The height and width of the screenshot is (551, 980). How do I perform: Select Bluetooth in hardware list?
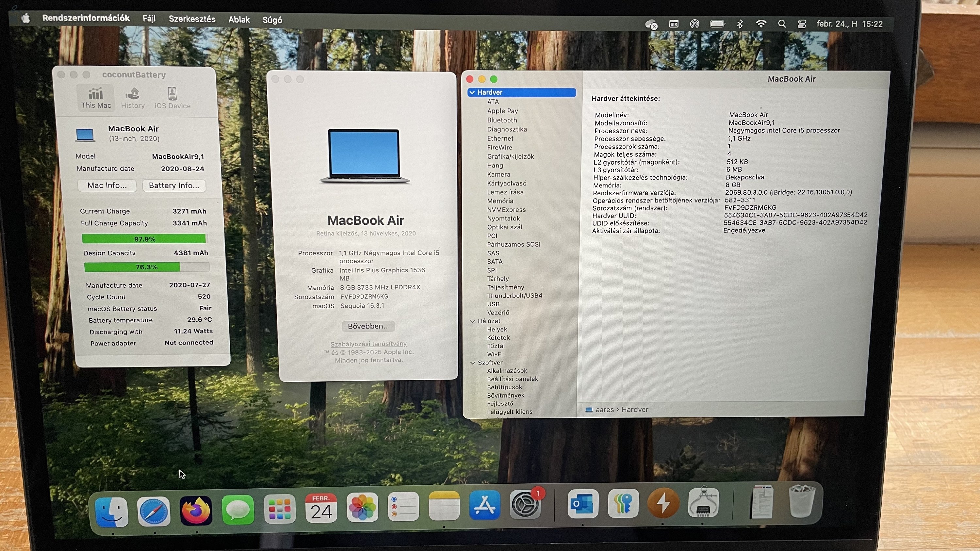click(502, 120)
